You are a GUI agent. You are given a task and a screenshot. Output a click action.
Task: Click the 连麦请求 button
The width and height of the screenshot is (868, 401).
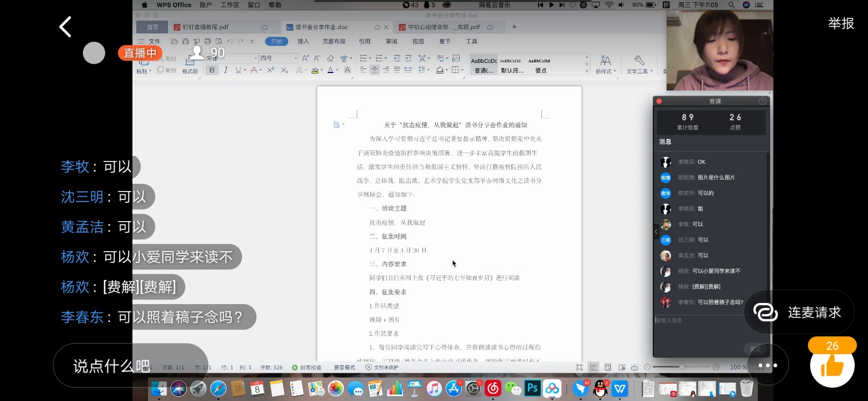click(x=799, y=312)
